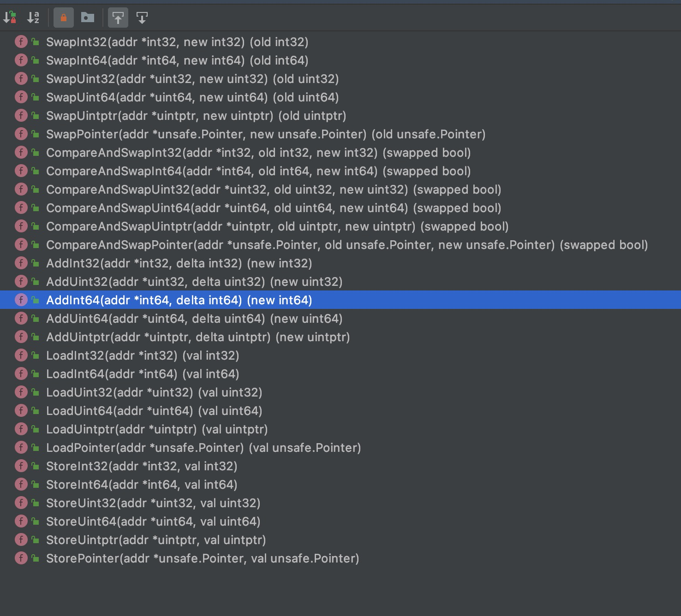This screenshot has height=616, width=681.
Task: Click function icon of CompareAndSwapUintptr row
Action: [x=21, y=226]
